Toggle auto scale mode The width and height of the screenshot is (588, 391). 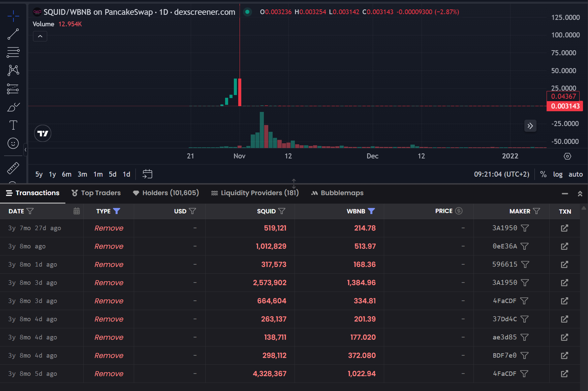[x=576, y=174]
